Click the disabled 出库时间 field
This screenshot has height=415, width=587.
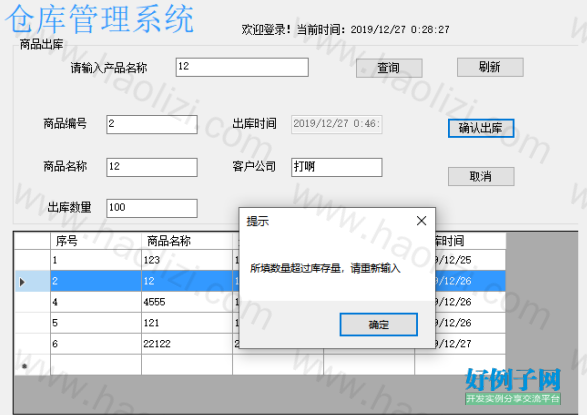pos(337,124)
